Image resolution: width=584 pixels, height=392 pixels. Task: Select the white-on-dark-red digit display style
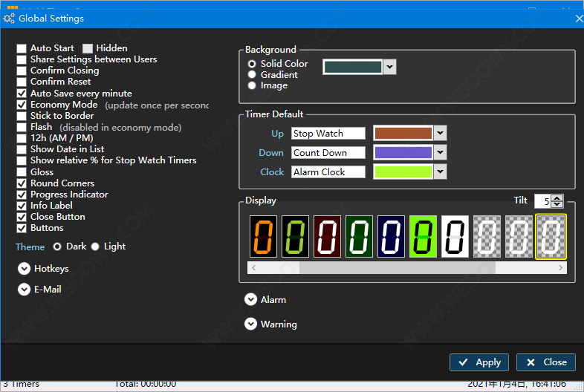(327, 236)
